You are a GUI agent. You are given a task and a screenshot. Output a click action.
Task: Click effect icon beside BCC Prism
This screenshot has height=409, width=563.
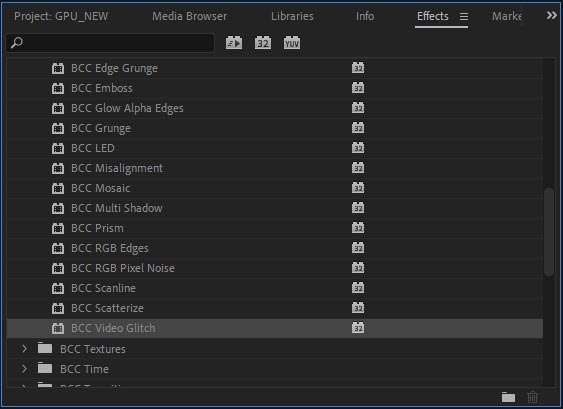(58, 228)
